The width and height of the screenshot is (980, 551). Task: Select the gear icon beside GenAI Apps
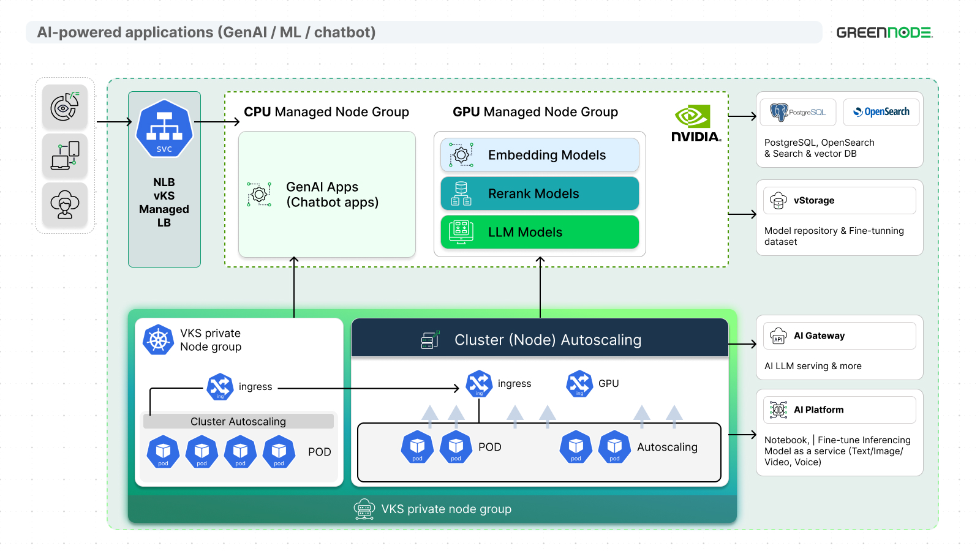point(259,194)
